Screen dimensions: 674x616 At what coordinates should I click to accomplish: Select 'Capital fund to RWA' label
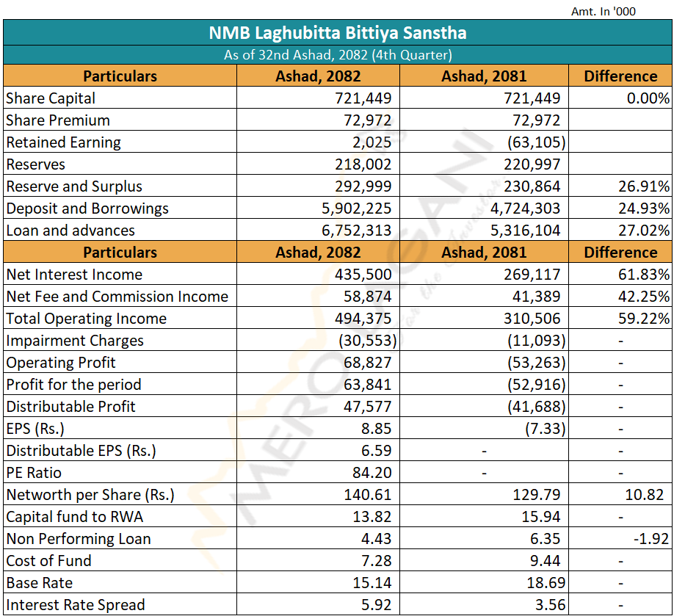[74, 517]
